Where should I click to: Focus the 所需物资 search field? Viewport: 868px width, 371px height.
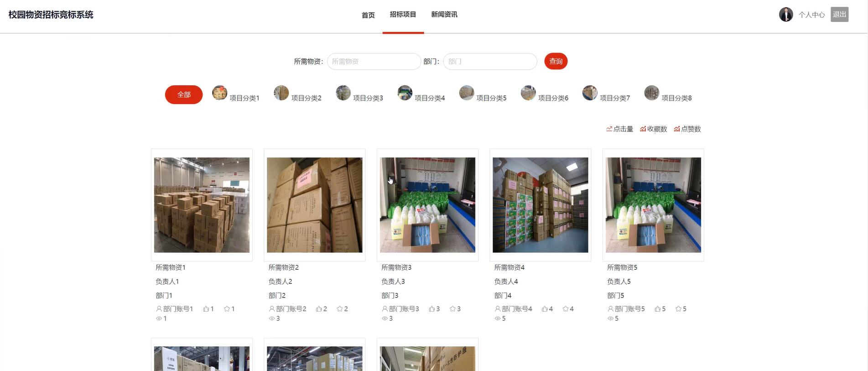point(374,62)
